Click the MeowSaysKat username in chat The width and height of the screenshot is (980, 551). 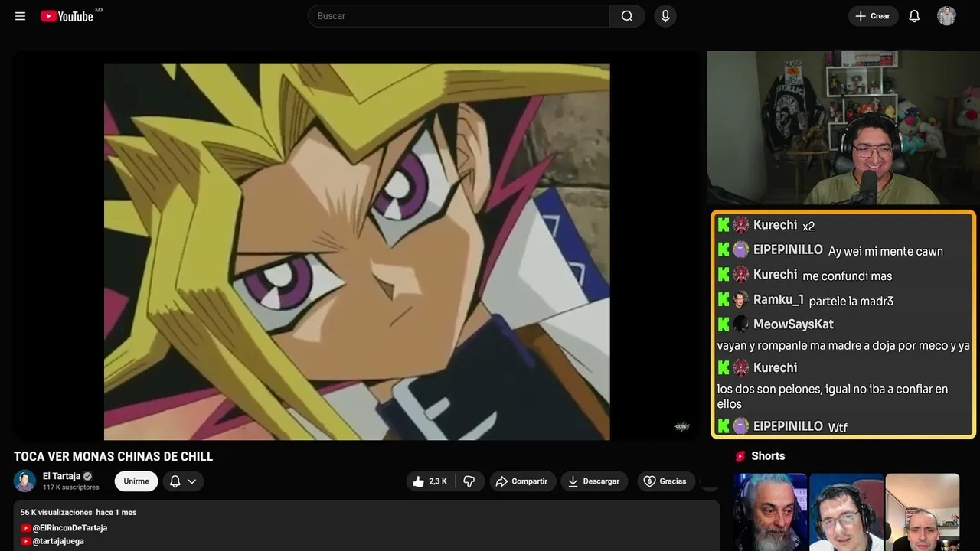coord(793,324)
